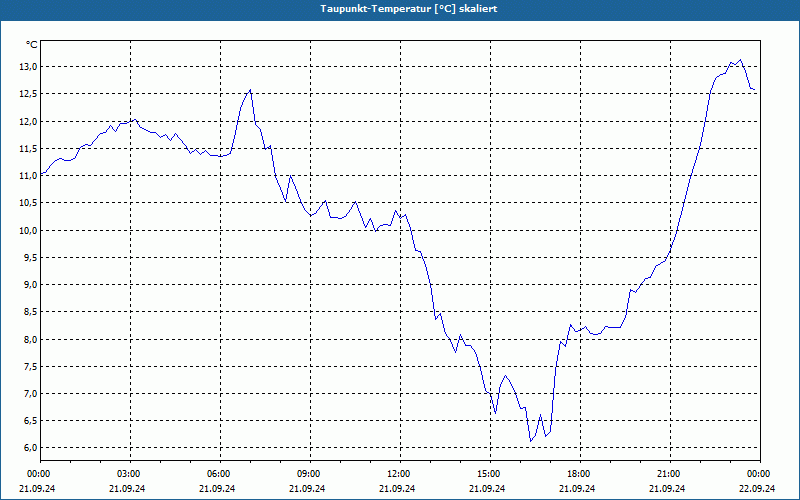Click the 6,5 y-axis label
The width and height of the screenshot is (800, 500).
(30, 421)
